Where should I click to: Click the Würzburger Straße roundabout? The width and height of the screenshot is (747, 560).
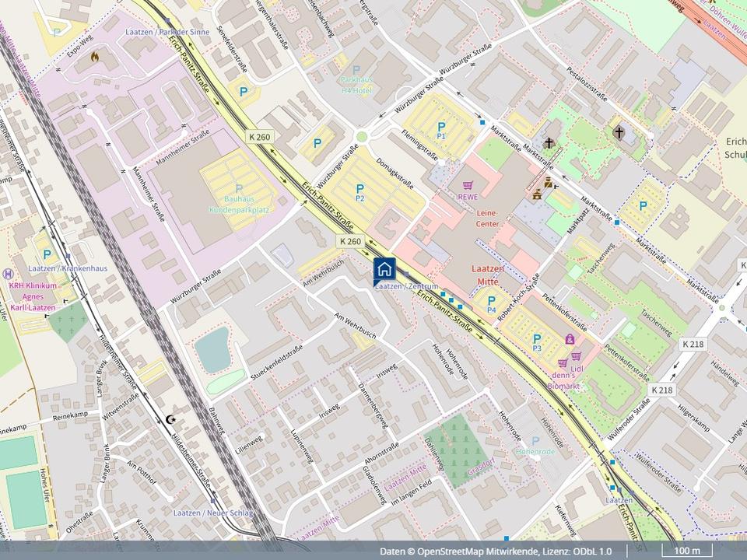tap(361, 138)
